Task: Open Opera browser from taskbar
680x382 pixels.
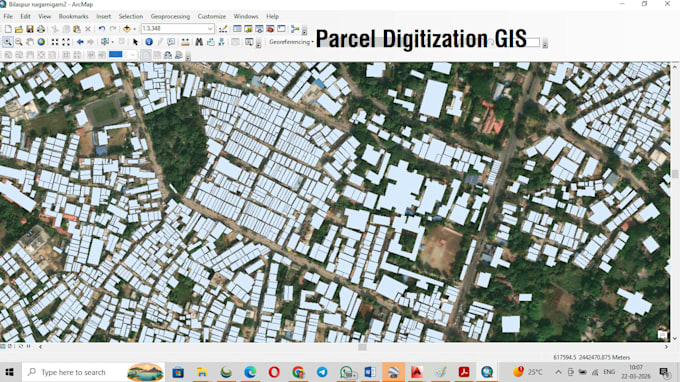Action: (x=274, y=372)
